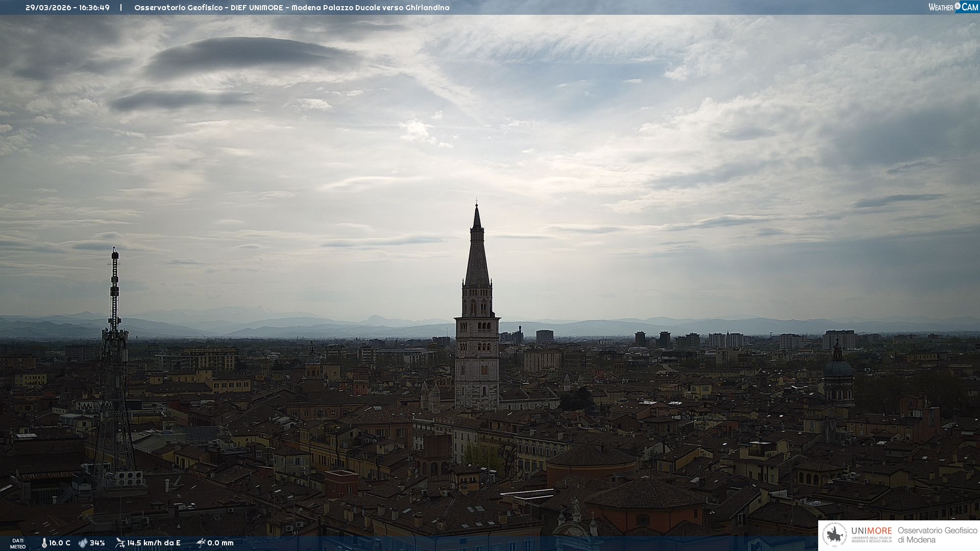The height and width of the screenshot is (551, 980).
Task: Click Osservatorio Geofisico di Modena caption
Action: tap(937, 535)
